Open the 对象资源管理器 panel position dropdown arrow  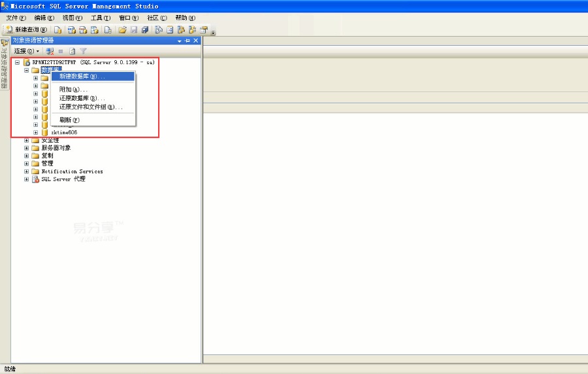(179, 41)
